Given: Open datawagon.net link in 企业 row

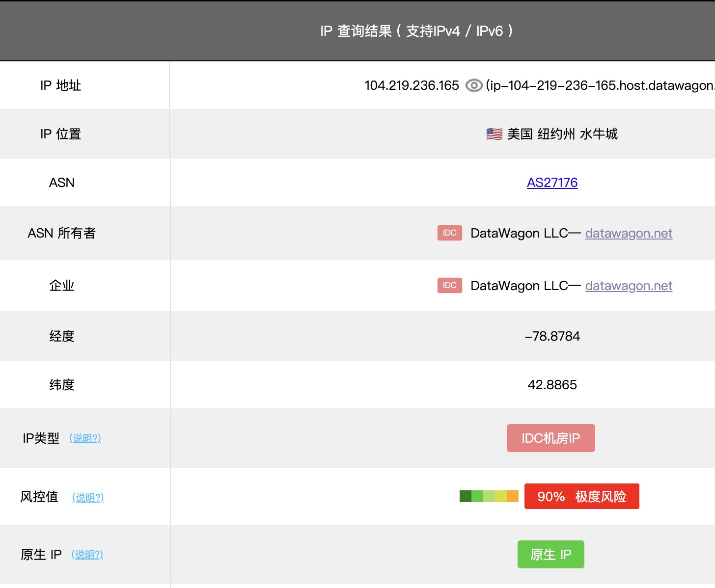Looking at the screenshot, I should coord(629,286).
